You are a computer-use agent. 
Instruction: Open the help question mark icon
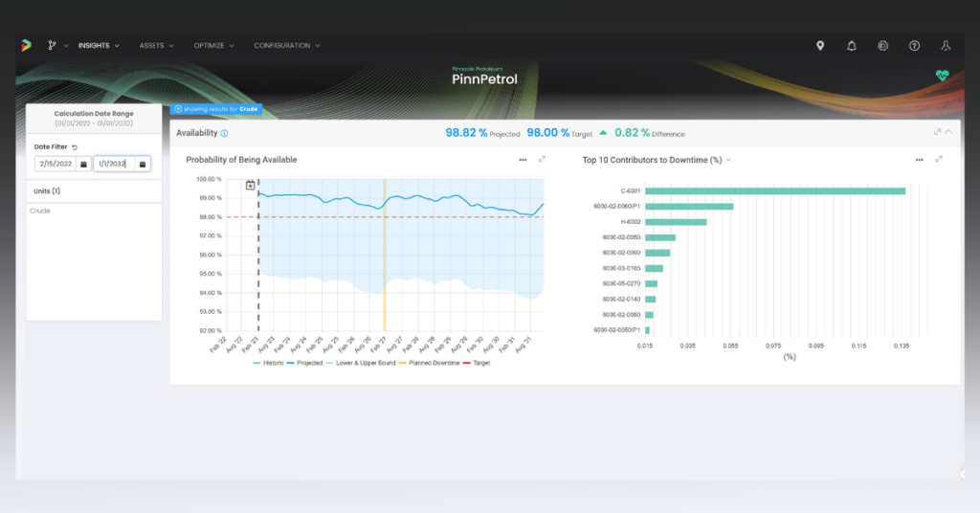[914, 46]
